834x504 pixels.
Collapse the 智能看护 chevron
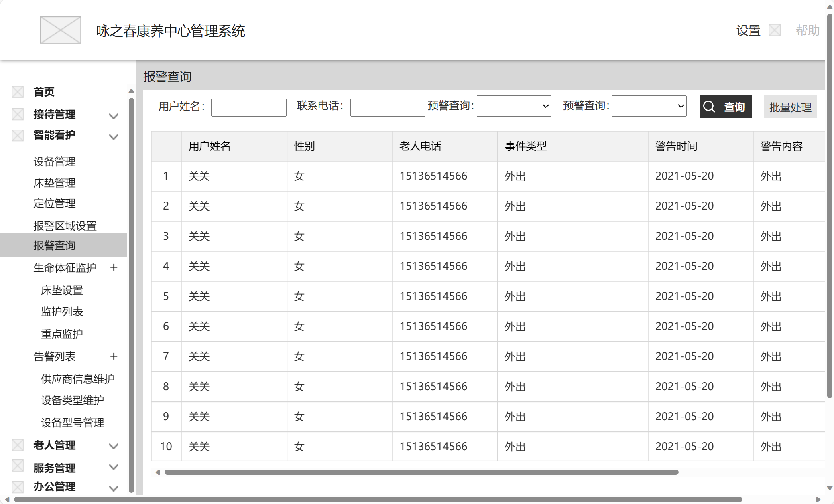114,137
